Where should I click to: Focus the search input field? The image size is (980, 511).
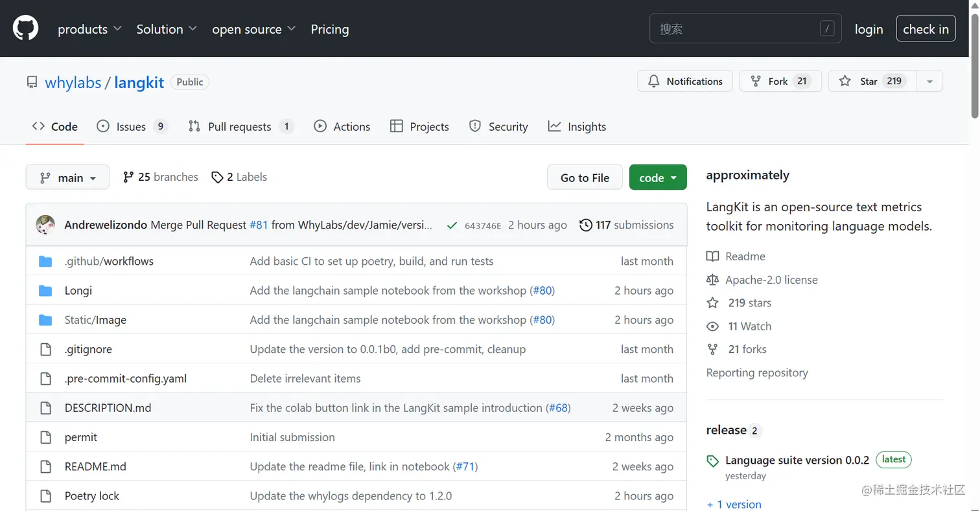point(745,28)
